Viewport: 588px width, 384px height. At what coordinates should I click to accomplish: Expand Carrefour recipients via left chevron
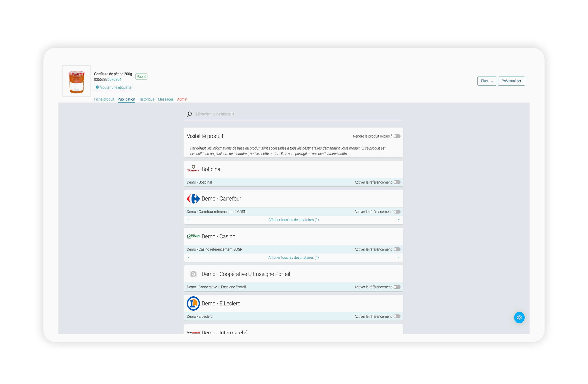click(x=189, y=219)
